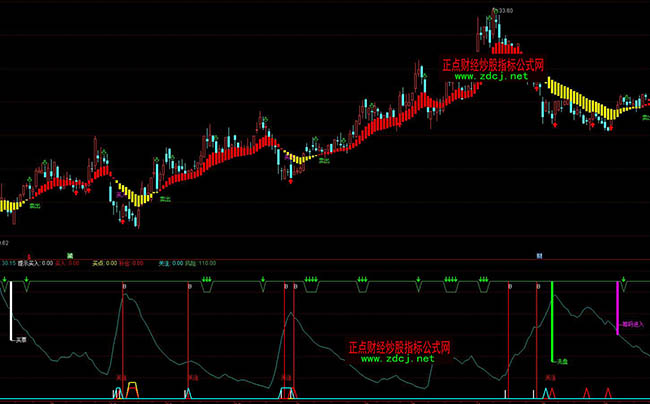Click the www.zdcj.net link in upper chart
The height and width of the screenshot is (404, 650).
pos(492,76)
